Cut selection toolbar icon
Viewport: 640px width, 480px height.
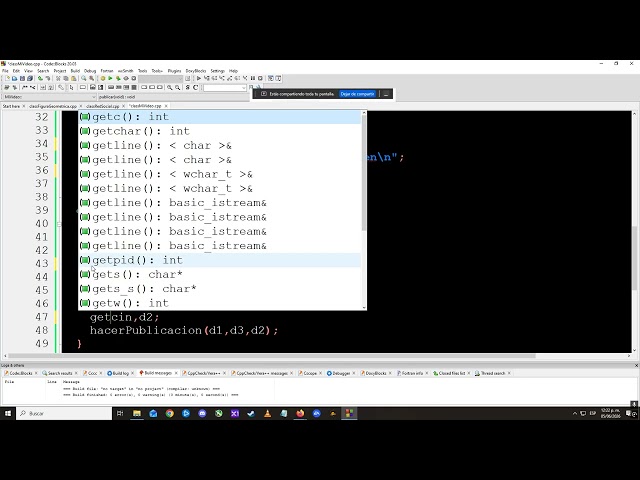click(x=58, y=78)
